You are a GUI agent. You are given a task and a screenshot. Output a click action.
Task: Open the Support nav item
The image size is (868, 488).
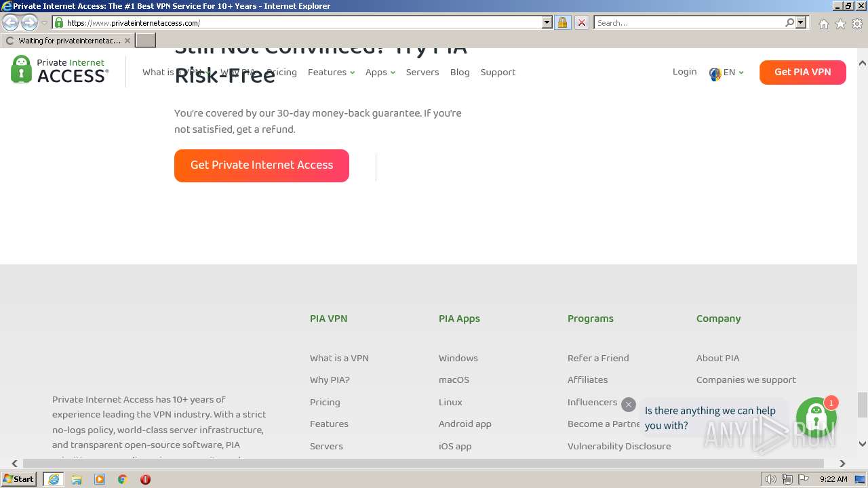(498, 72)
